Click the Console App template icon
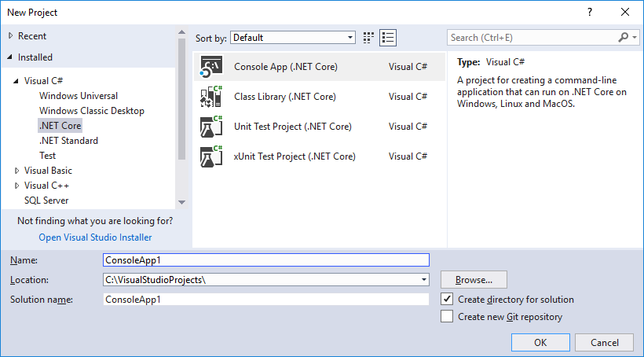Screen dimensions: 644x357 (211, 67)
